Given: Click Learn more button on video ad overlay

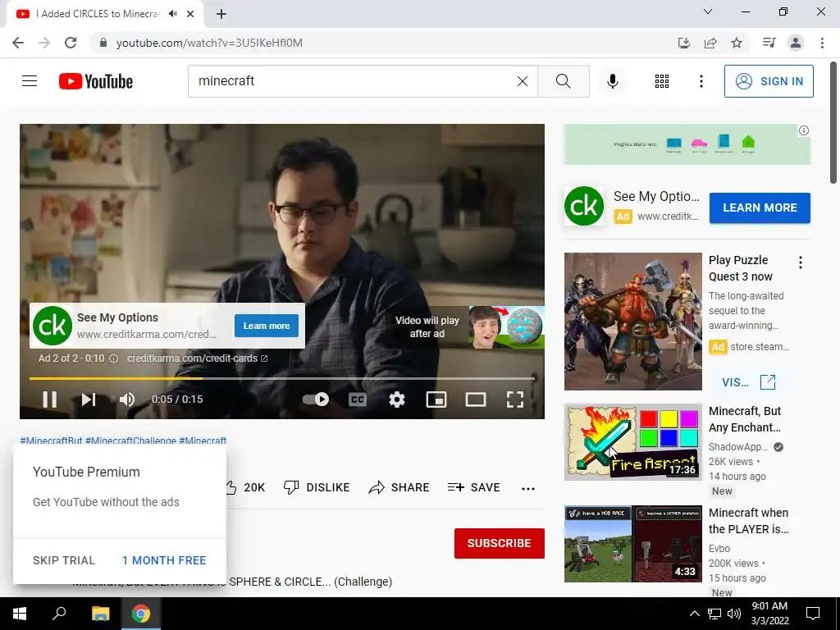Looking at the screenshot, I should point(267,326).
